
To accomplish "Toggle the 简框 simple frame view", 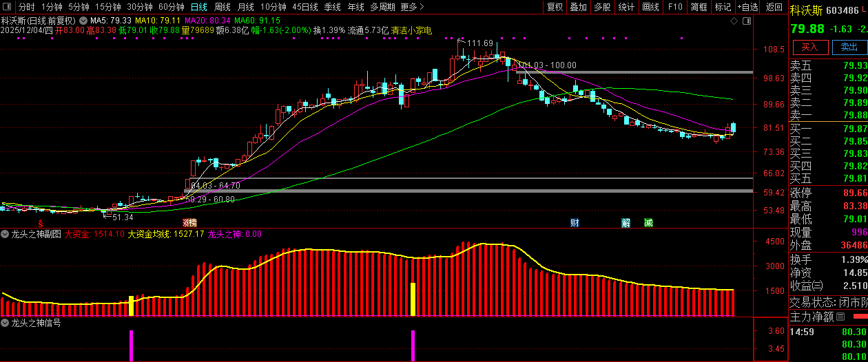I will tap(699, 7).
